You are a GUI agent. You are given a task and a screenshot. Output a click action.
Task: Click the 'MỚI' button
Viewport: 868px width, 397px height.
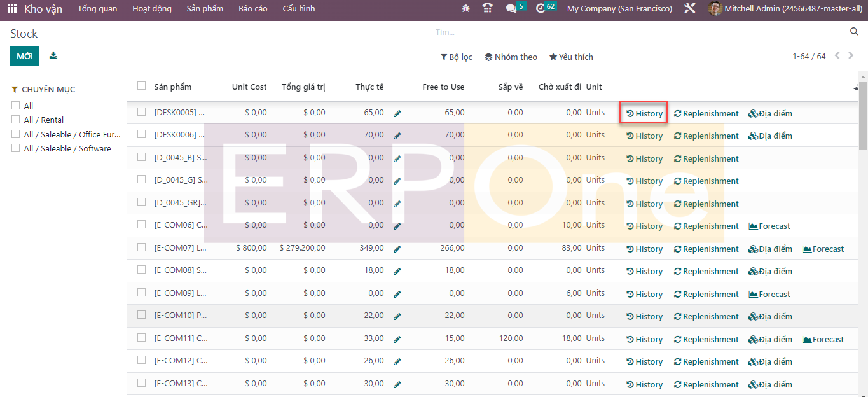click(25, 56)
